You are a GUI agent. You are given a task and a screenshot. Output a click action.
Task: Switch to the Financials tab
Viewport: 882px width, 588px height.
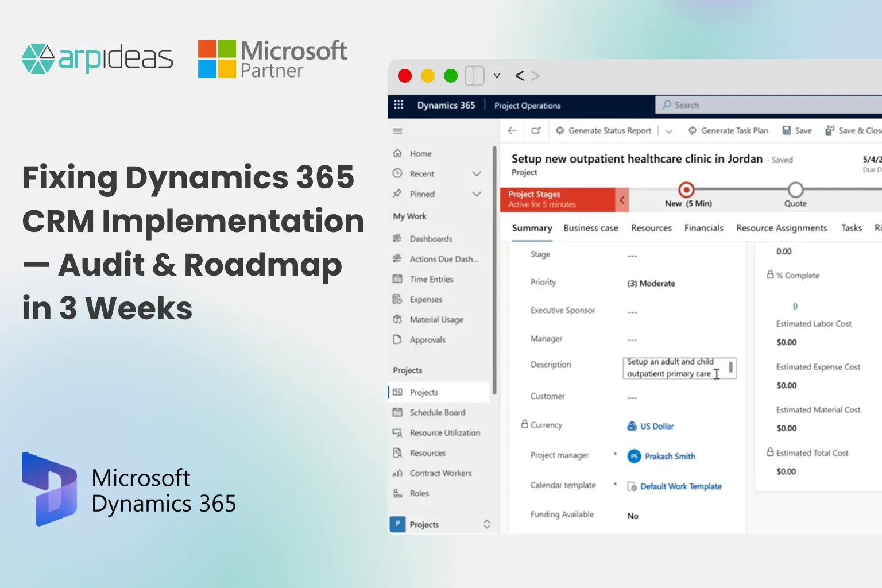point(704,228)
